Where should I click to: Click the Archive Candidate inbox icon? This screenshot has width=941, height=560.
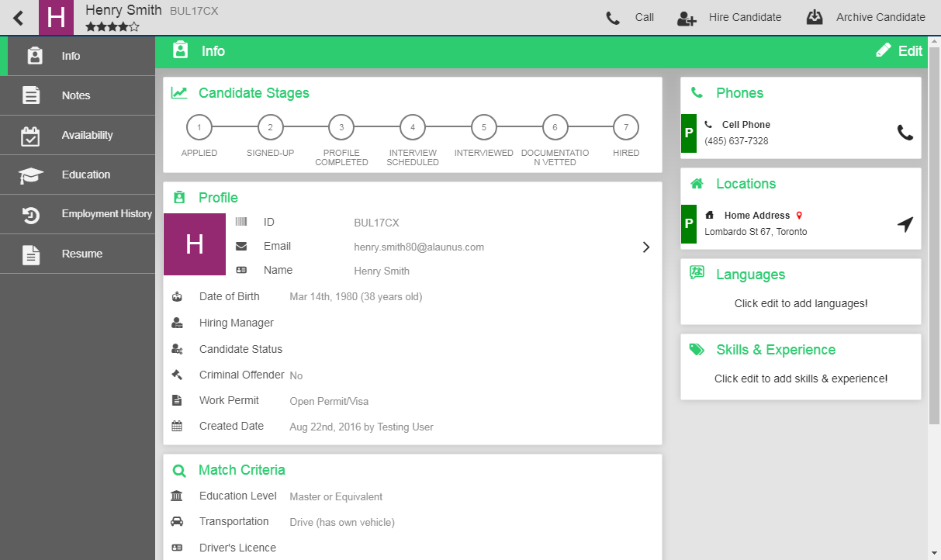click(x=815, y=17)
